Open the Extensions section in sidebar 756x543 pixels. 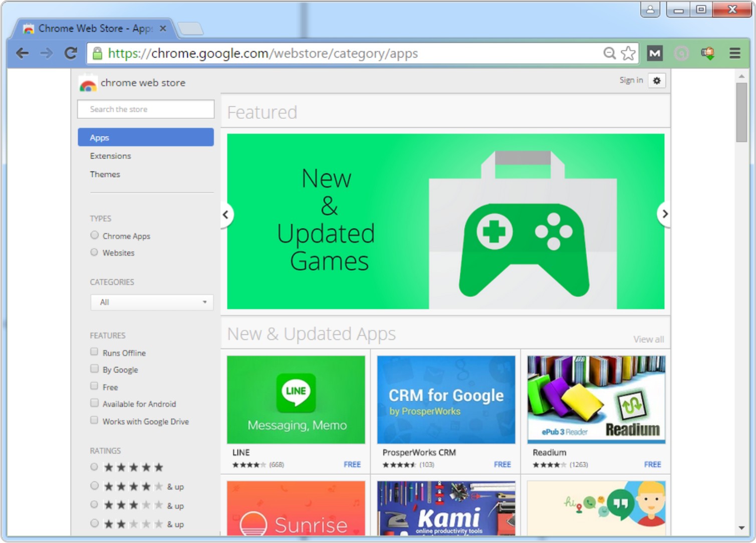pos(110,156)
